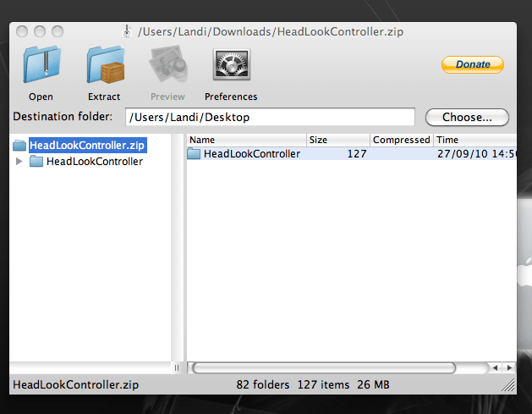This screenshot has height=414, width=532.
Task: Sort file list by Size column
Action: pyautogui.click(x=337, y=140)
